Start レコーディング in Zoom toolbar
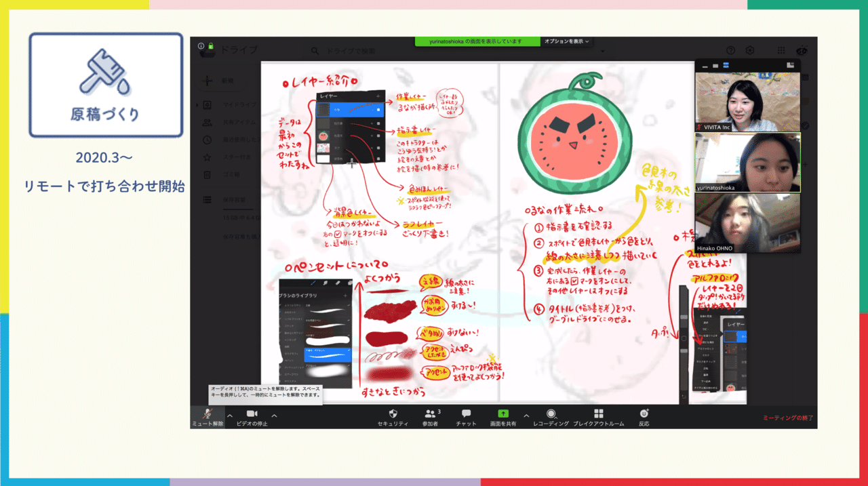The height and width of the screenshot is (486, 868). coord(551,417)
